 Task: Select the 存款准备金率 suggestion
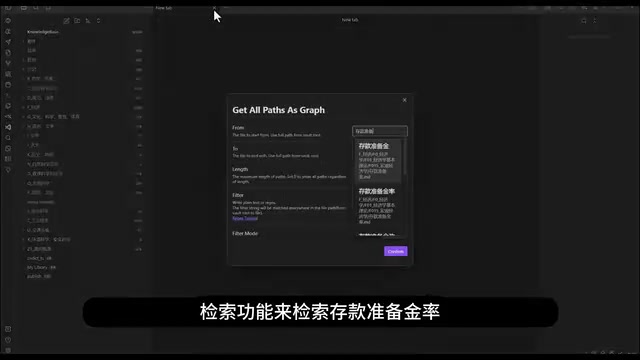(x=378, y=207)
